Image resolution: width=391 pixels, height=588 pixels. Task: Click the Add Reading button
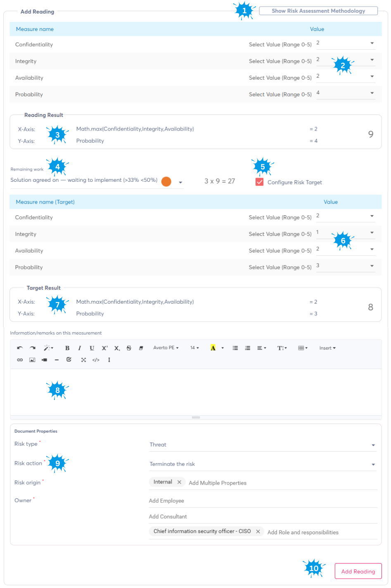click(x=358, y=571)
